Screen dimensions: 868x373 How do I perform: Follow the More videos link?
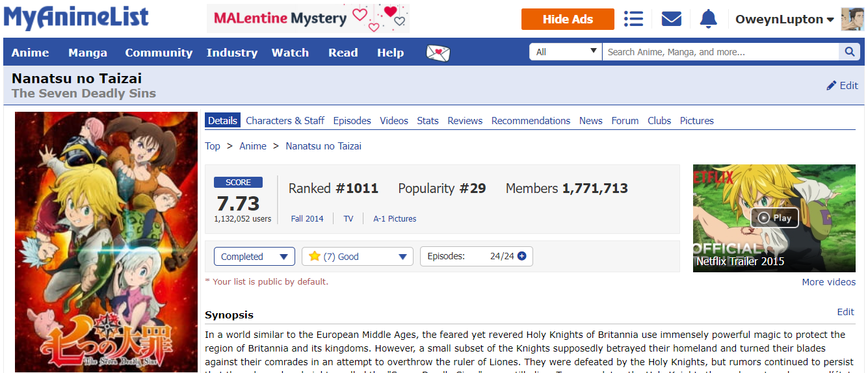click(828, 282)
